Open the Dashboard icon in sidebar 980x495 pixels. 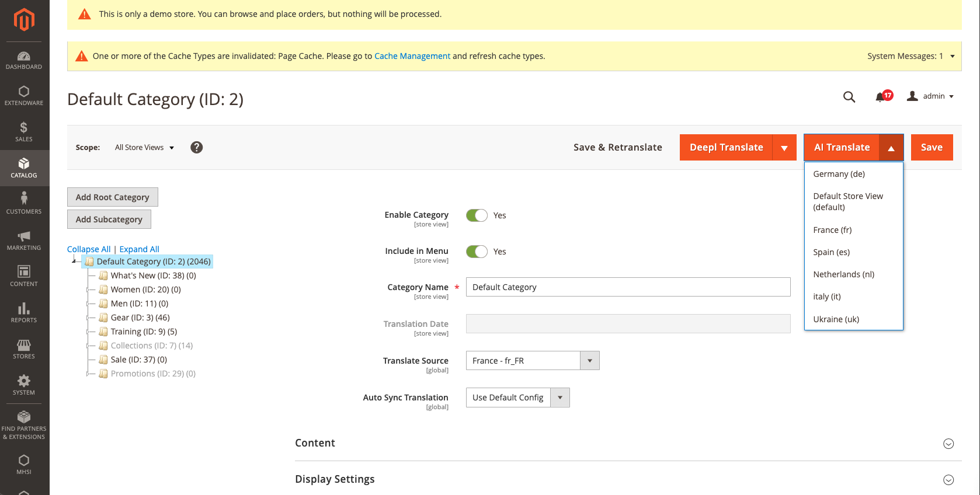(24, 60)
